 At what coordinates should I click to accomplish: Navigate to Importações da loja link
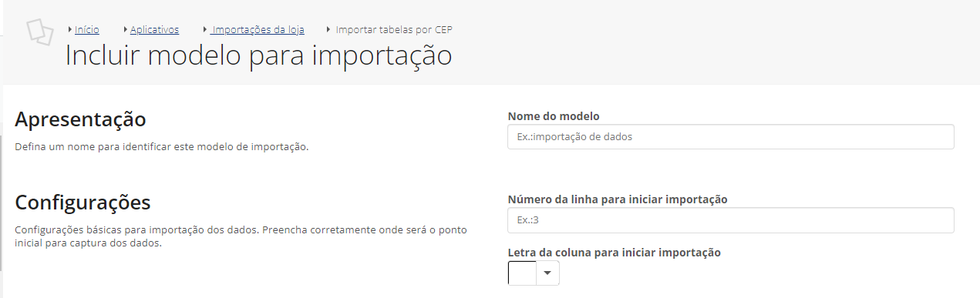pos(258,30)
